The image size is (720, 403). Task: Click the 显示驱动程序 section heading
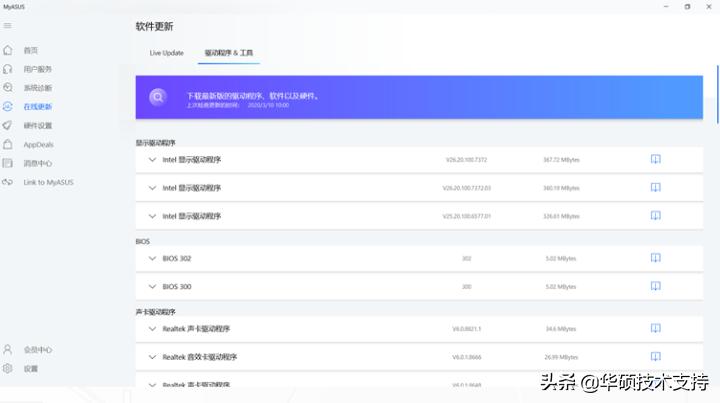pos(155,143)
